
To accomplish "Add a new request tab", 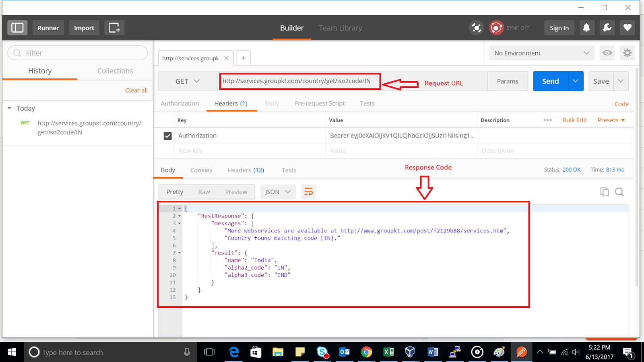I will tap(244, 58).
